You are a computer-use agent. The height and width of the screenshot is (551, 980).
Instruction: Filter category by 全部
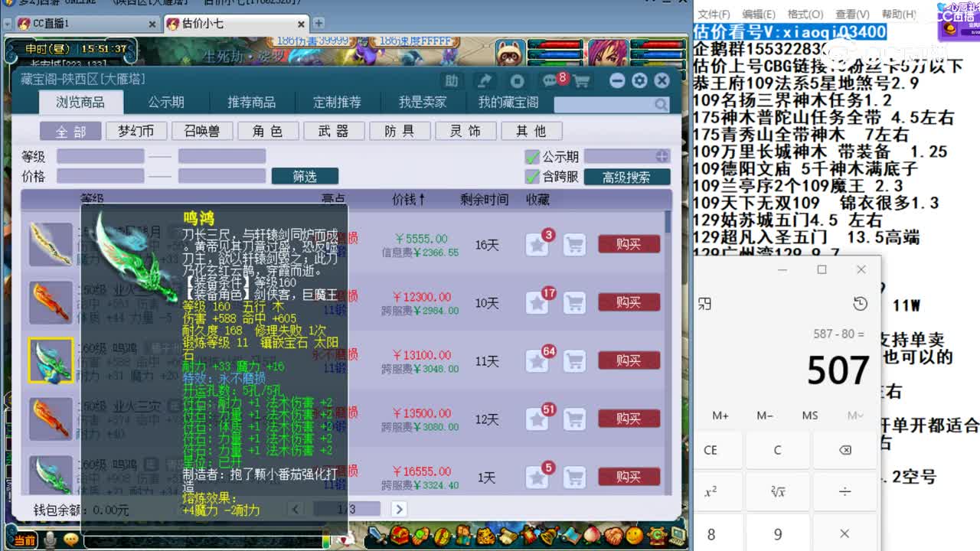(70, 131)
